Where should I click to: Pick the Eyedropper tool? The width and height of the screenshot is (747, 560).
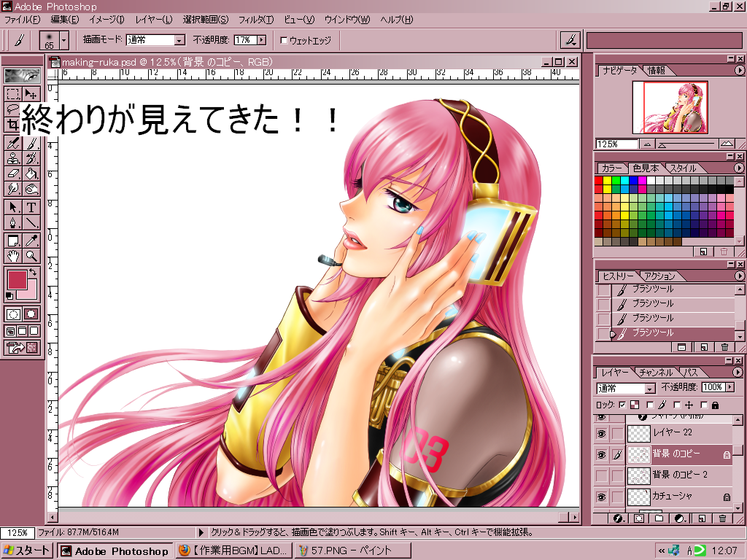(31, 240)
